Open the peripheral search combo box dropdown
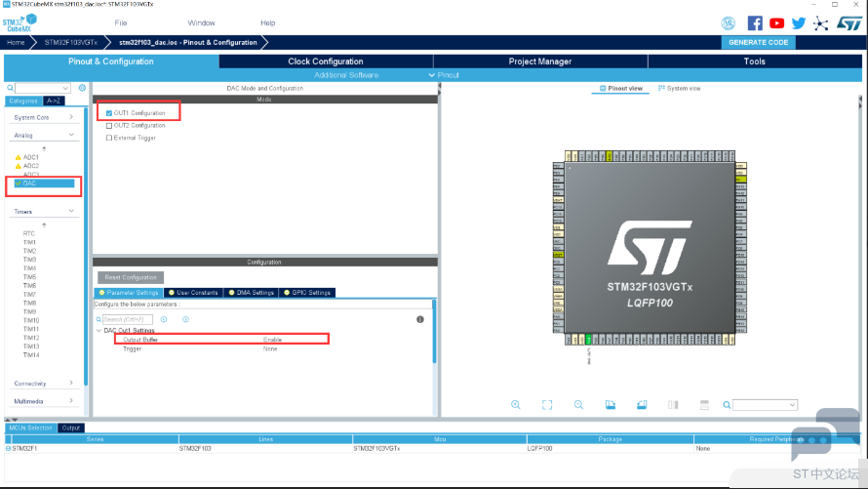This screenshot has height=489, width=868. (x=66, y=88)
